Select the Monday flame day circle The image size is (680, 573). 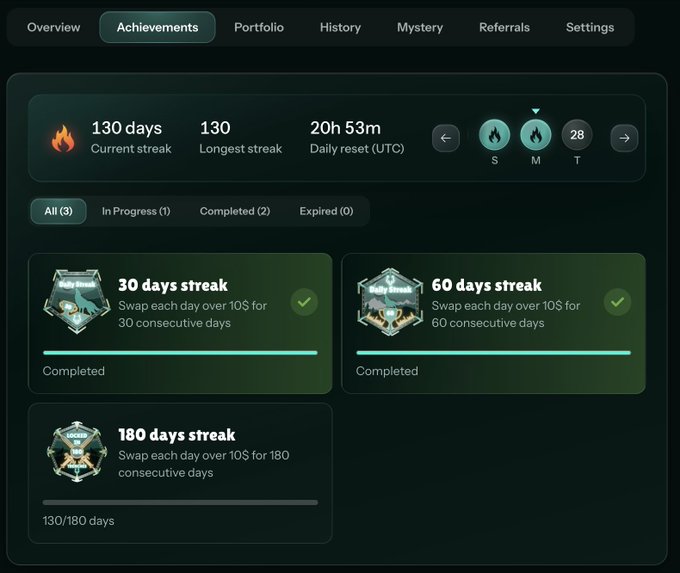pos(536,135)
